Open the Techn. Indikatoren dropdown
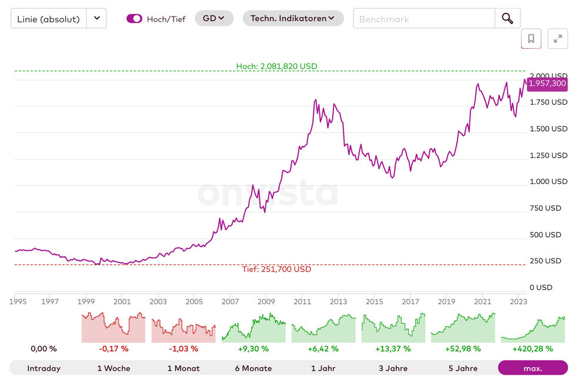The height and width of the screenshot is (385, 588). tap(292, 18)
